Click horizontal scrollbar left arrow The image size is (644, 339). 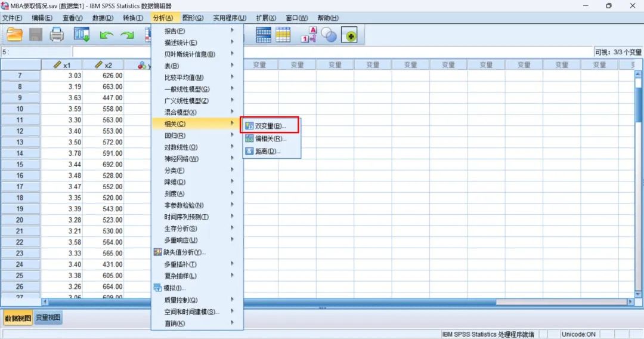tap(45, 302)
